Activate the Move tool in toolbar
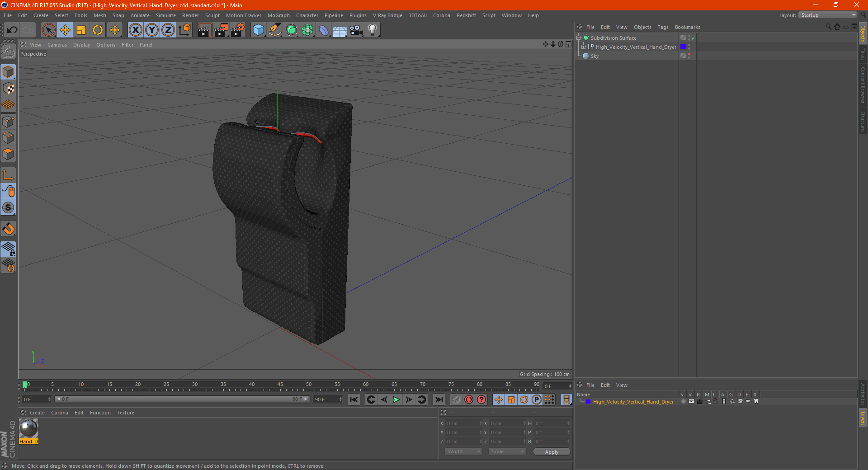The width and height of the screenshot is (868, 470). pyautogui.click(x=65, y=30)
